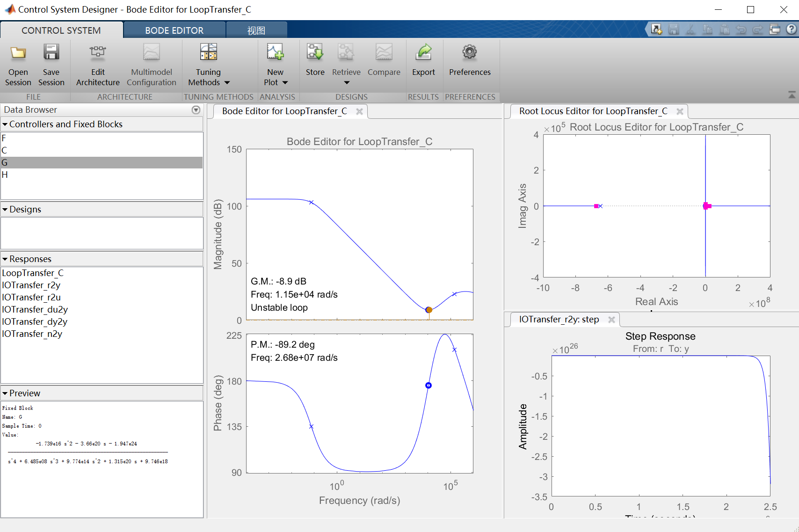Click gain margin orange marker on Bode magnitude
This screenshot has height=532, width=799.
tap(429, 310)
